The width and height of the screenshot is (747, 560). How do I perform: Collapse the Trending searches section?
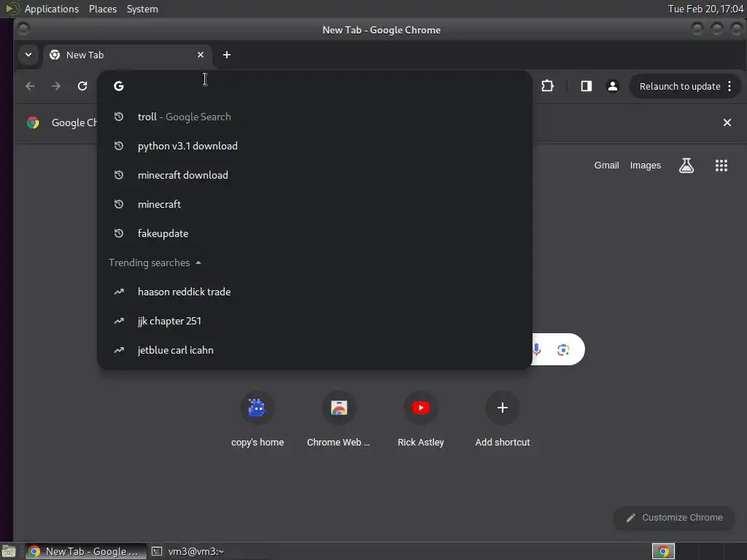coord(155,262)
